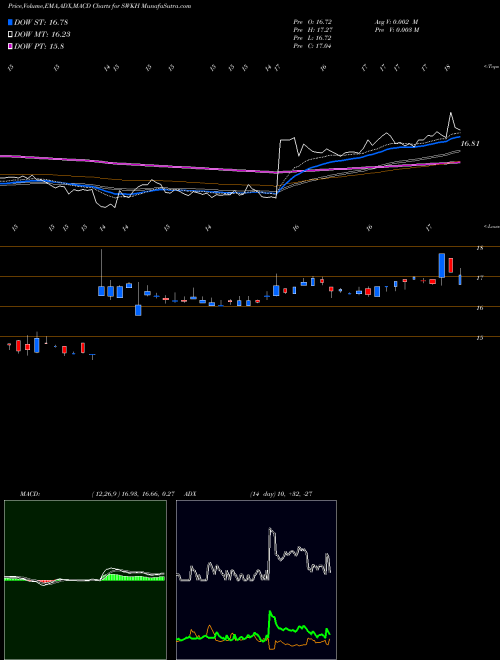Select the 'DOW PT: 15.8' legend text
This screenshot has height=660, width=500.
click(39, 47)
